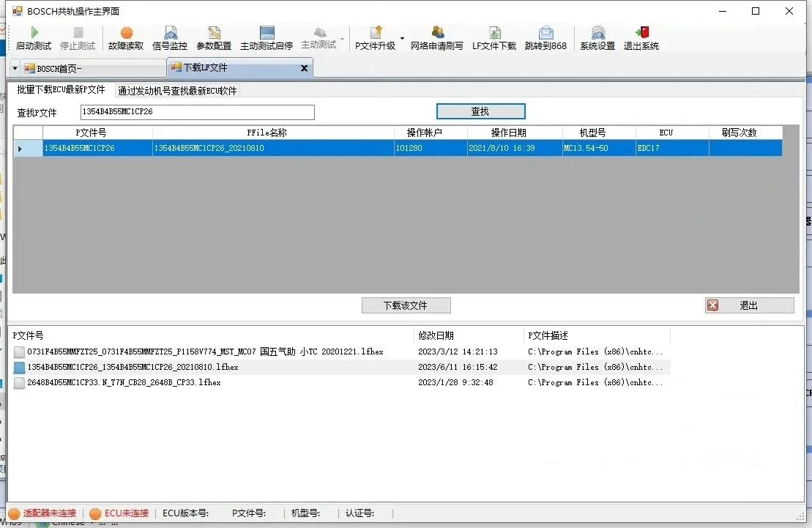Viewport: 812px width, 528px height.
Task: Click the 启动测试 start test icon
Action: click(34, 33)
